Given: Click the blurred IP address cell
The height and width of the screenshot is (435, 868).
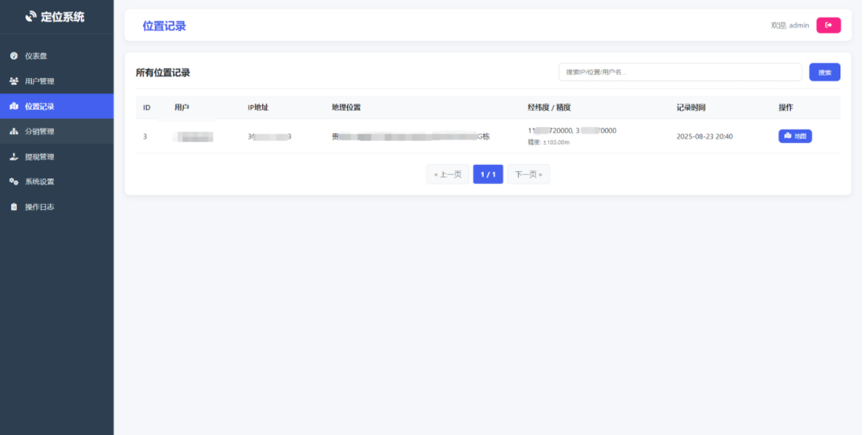Looking at the screenshot, I should point(269,136).
